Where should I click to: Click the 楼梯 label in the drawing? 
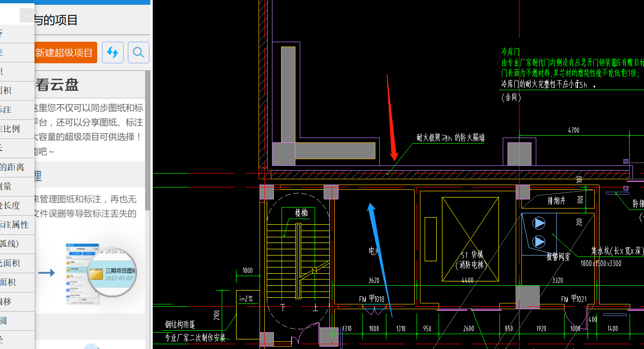coord(301,213)
